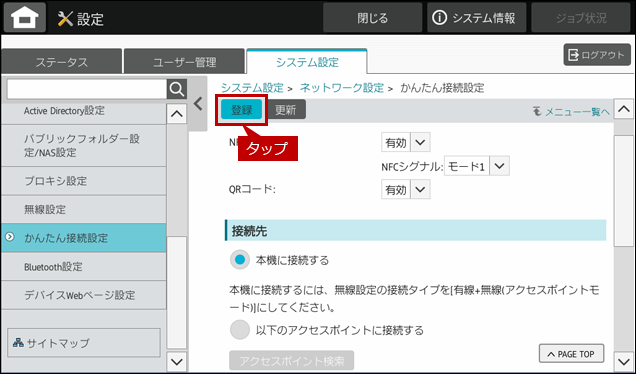Tap the ジョブ状況 button
The height and width of the screenshot is (374, 636).
point(581,18)
